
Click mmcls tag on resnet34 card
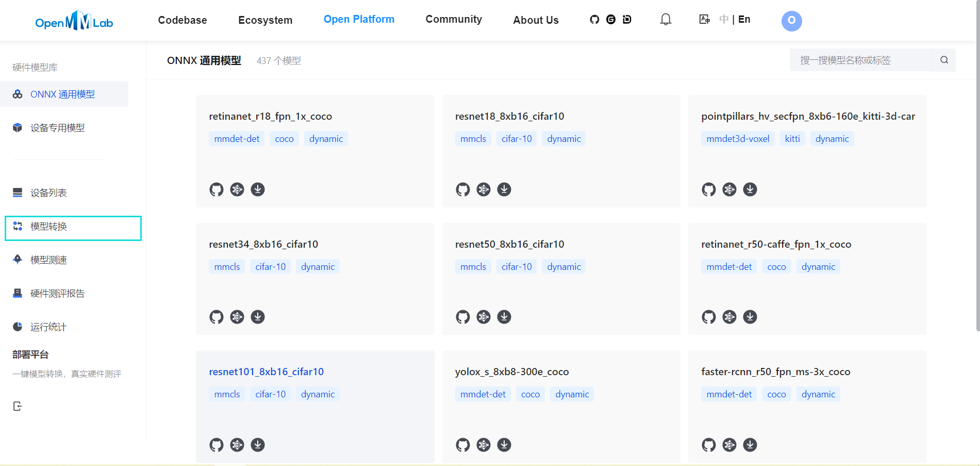227,267
